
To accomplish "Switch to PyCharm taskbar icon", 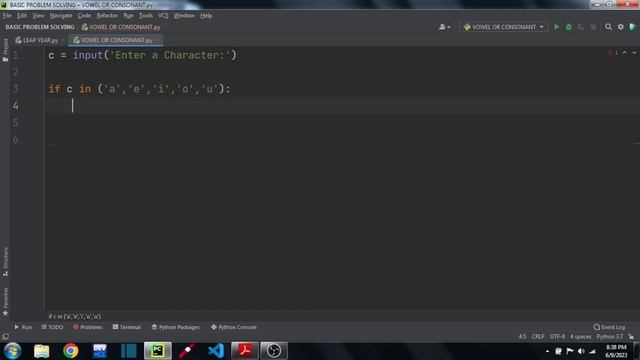I will (x=158, y=351).
